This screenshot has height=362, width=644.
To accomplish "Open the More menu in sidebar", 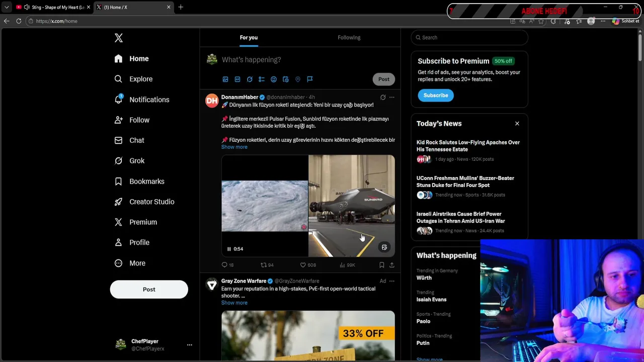I will coord(130,263).
